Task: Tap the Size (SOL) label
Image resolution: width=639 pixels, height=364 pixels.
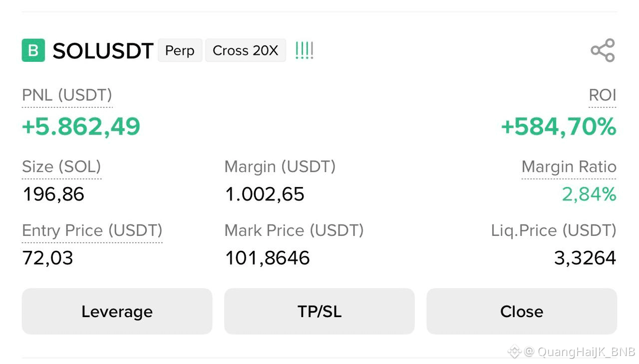Action: [x=61, y=167]
